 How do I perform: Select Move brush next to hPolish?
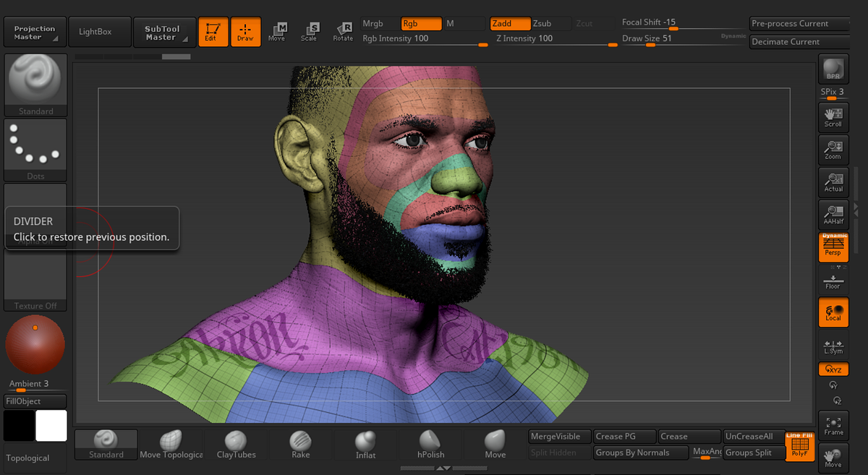click(x=495, y=445)
